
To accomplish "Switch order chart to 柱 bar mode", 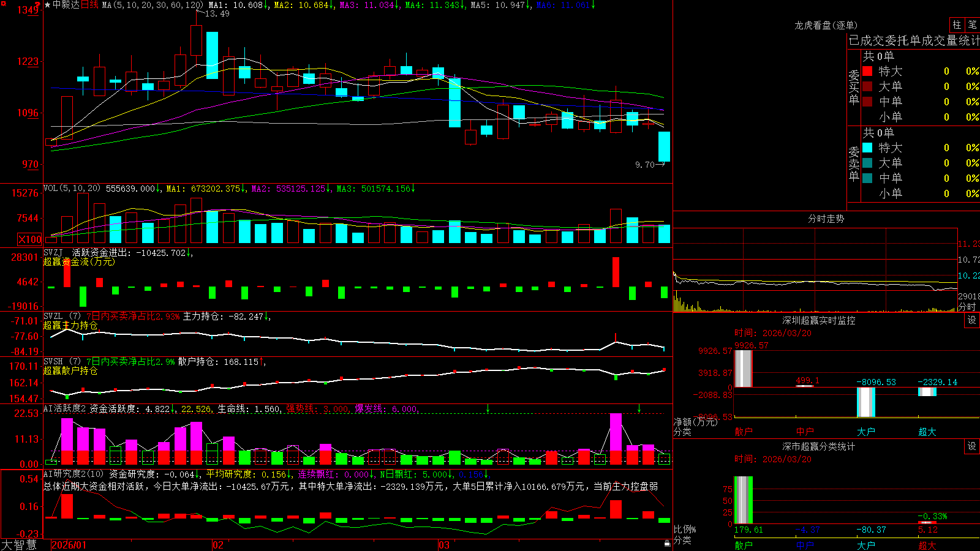I will [957, 24].
